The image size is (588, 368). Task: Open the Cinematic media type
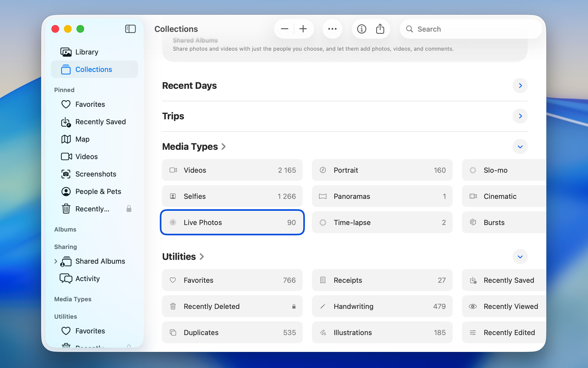504,196
